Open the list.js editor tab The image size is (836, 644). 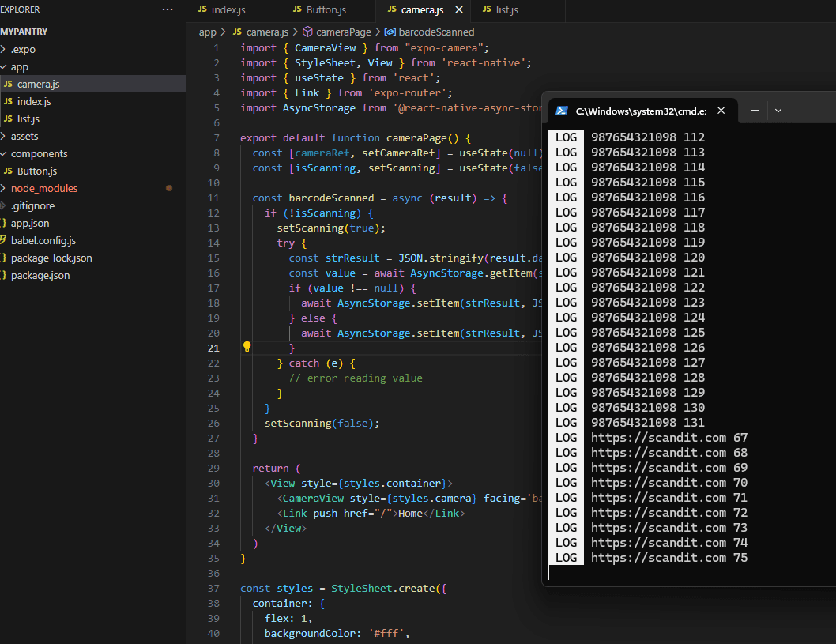coord(506,10)
